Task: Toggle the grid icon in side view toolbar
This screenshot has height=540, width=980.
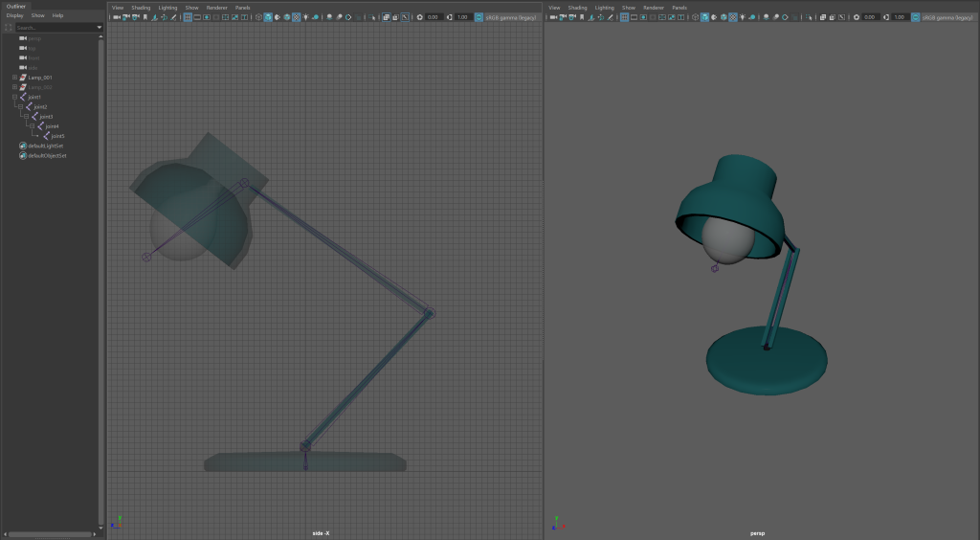Action: (188, 17)
